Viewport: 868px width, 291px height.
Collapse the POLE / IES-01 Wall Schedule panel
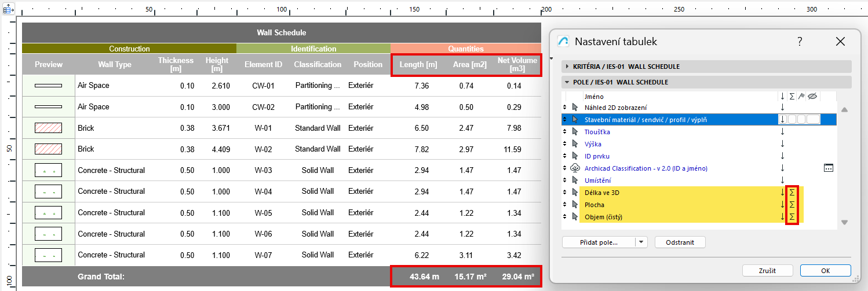pyautogui.click(x=568, y=82)
